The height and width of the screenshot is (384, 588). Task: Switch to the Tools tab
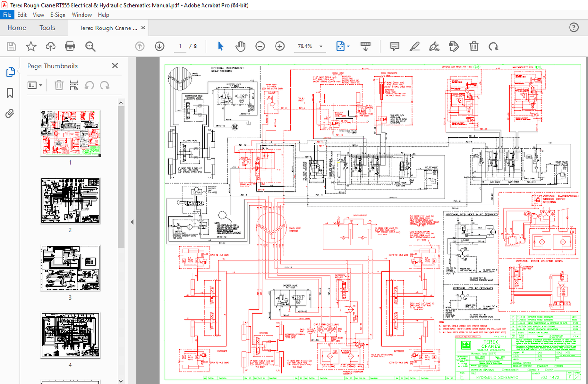(x=47, y=28)
